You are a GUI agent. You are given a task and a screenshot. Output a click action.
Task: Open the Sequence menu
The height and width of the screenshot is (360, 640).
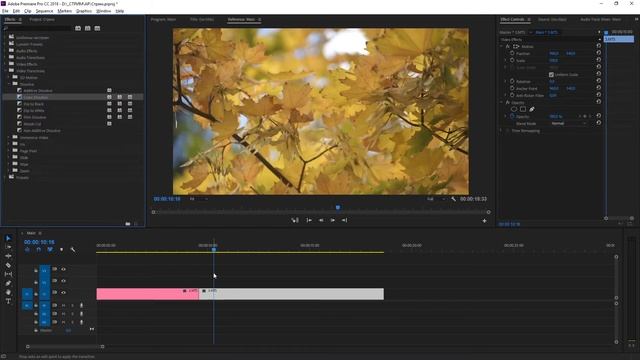[44, 11]
